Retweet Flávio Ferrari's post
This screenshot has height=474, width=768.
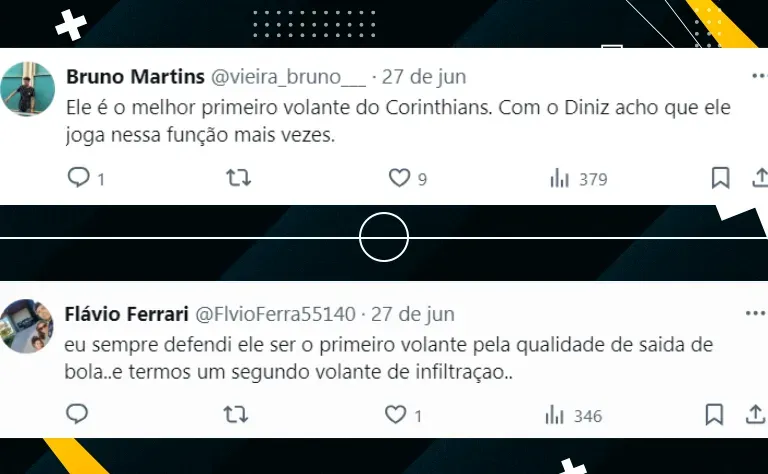pos(236,414)
